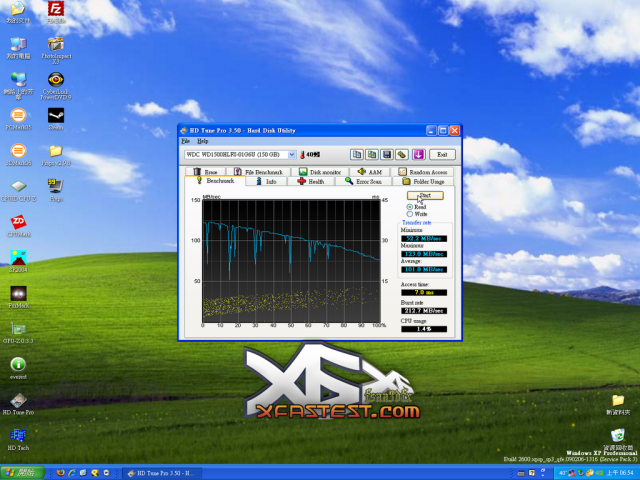The image size is (640, 480).
Task: Open the Help menu
Action: click(202, 141)
